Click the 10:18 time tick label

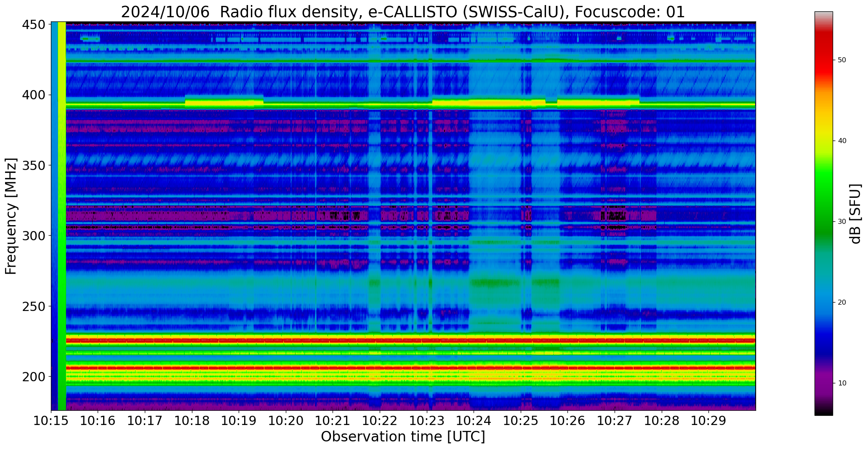click(192, 420)
